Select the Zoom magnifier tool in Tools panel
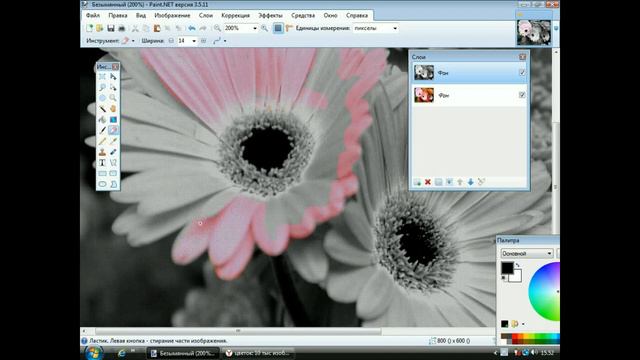The width and height of the screenshot is (640, 360). pos(113,98)
